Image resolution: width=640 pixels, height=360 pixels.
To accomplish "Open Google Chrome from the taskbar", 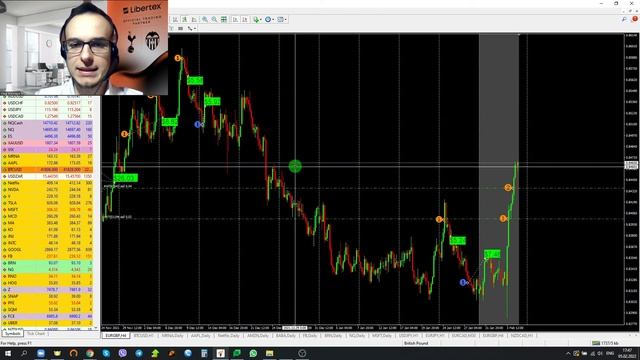I will click(90, 353).
